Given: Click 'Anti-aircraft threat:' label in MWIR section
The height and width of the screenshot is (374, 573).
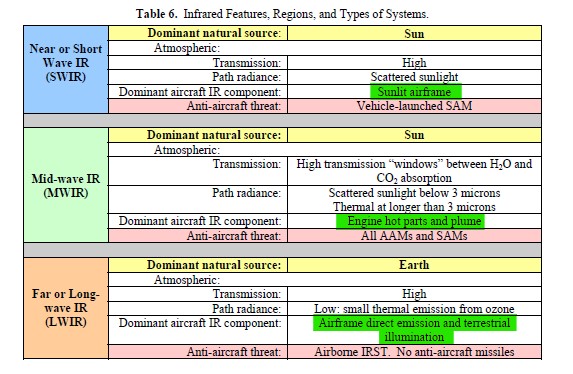Looking at the screenshot, I should 234,236.
